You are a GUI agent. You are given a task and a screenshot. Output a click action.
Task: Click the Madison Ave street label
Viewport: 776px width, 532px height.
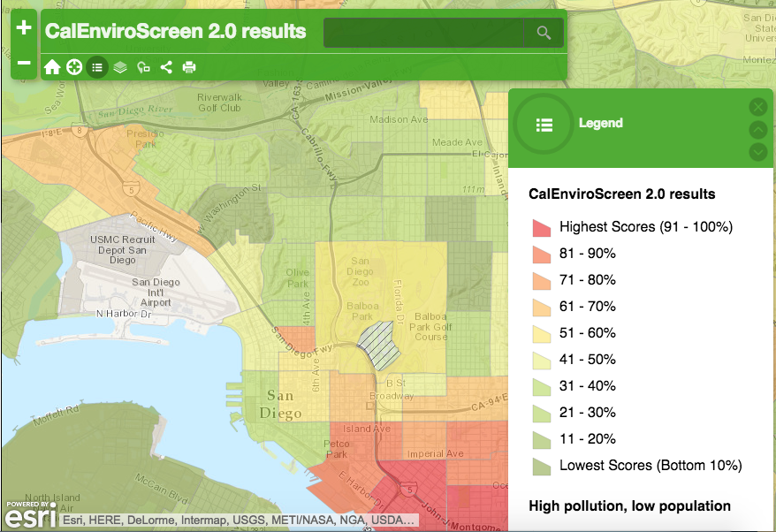(399, 119)
